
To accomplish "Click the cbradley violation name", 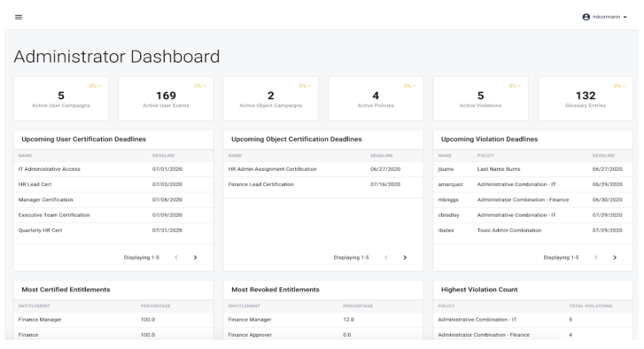I will [448, 215].
